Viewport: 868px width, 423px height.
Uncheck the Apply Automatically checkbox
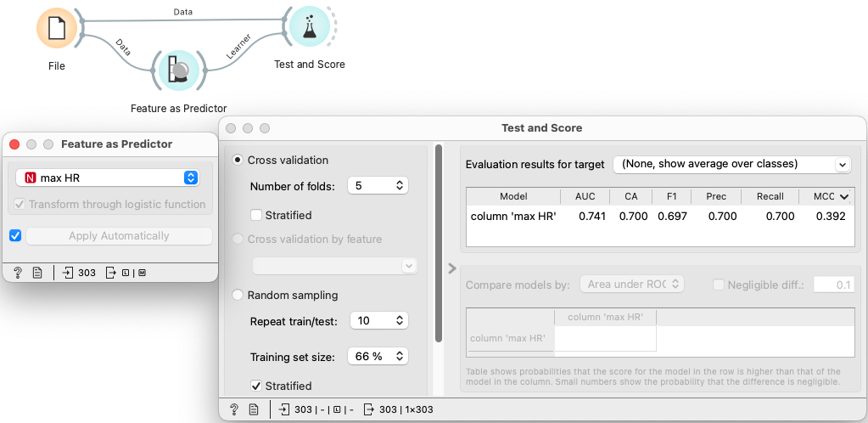pyautogui.click(x=15, y=235)
